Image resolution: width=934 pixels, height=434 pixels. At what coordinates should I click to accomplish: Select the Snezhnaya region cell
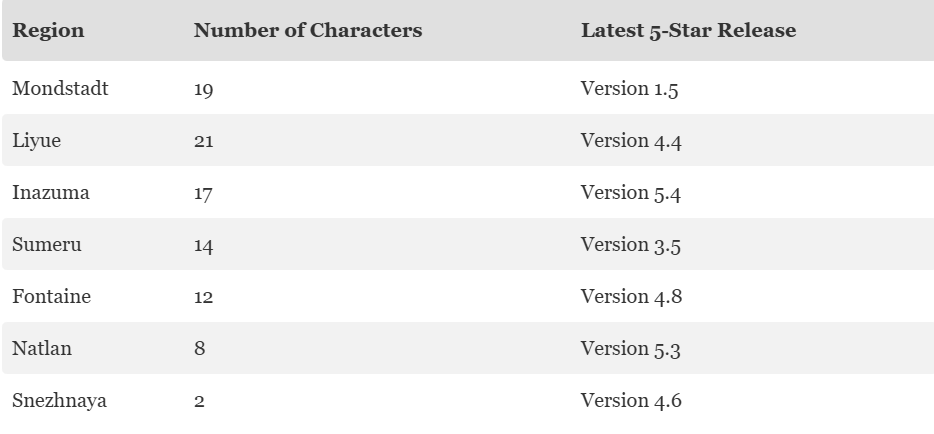60,401
